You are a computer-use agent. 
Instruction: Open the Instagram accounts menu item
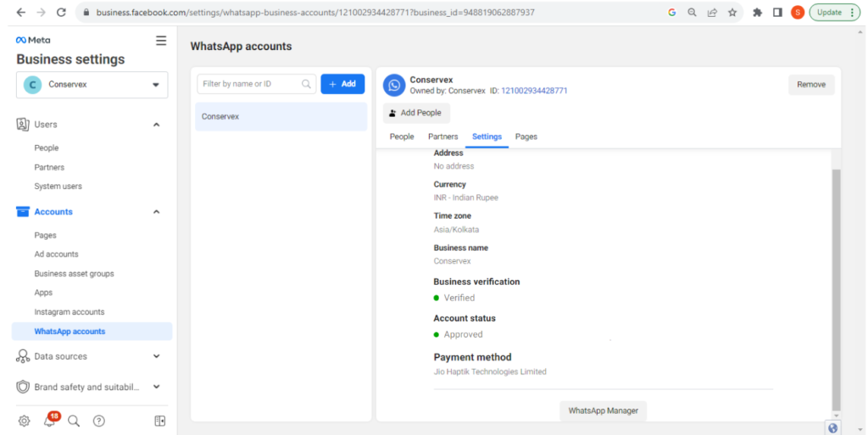point(70,312)
